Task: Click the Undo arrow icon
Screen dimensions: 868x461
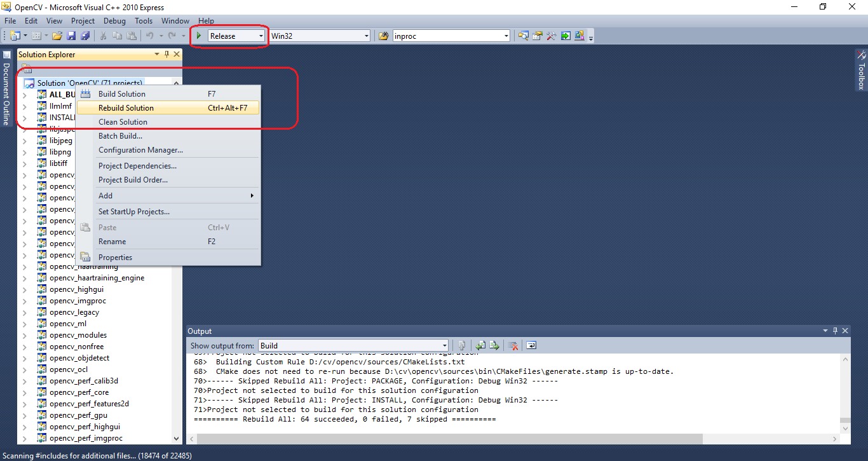Action: pos(150,36)
